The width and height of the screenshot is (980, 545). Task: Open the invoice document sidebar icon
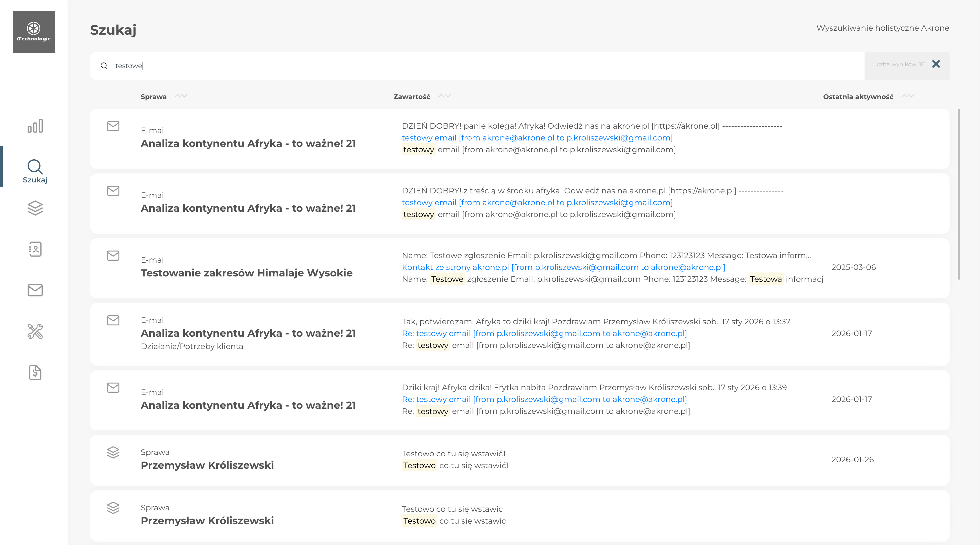click(x=35, y=372)
